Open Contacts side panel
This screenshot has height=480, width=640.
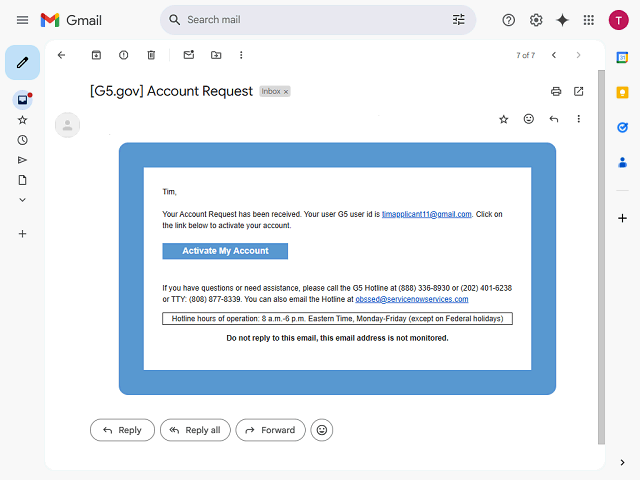coord(622,163)
